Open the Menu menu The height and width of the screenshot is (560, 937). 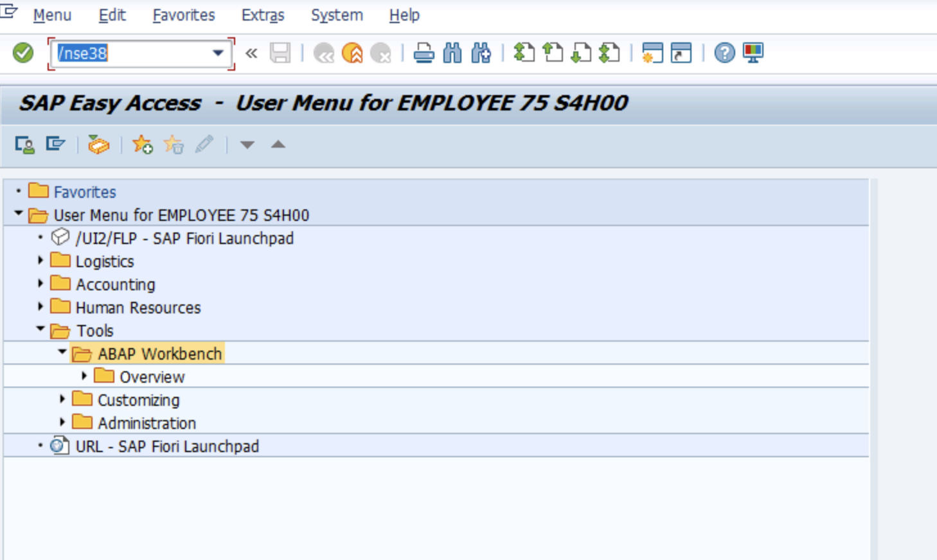pos(52,15)
